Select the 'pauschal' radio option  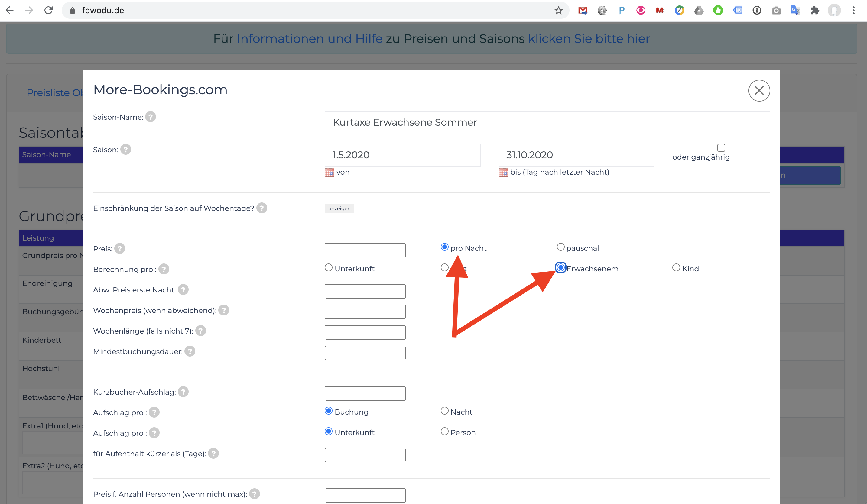coord(560,247)
